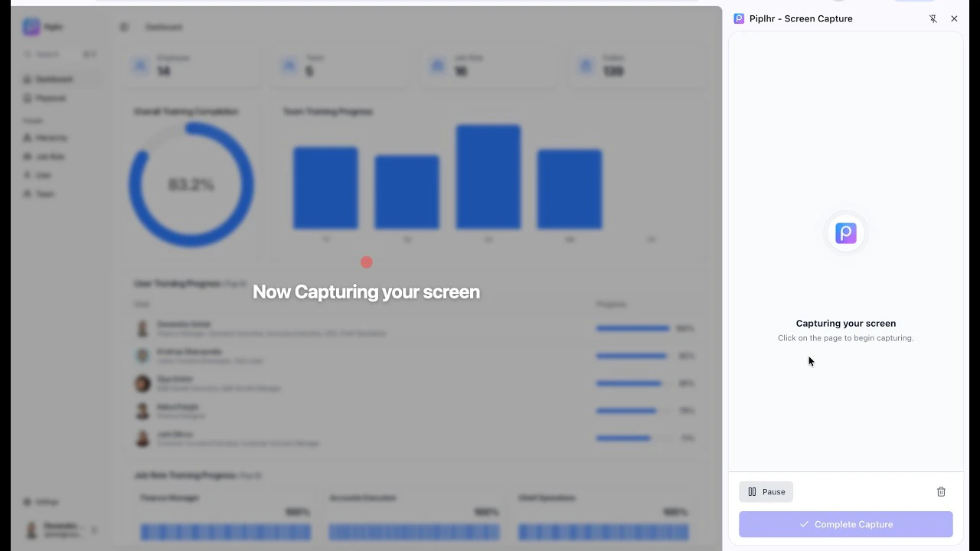This screenshot has height=551, width=980.
Task: Click the Pause capture button
Action: tap(766, 492)
